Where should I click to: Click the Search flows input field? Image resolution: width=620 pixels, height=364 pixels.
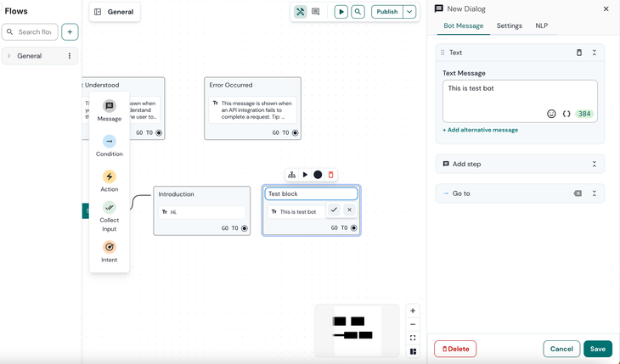tap(34, 32)
